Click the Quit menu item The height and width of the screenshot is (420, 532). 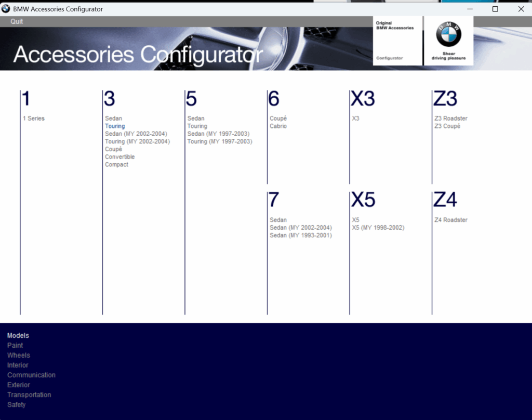[x=17, y=21]
